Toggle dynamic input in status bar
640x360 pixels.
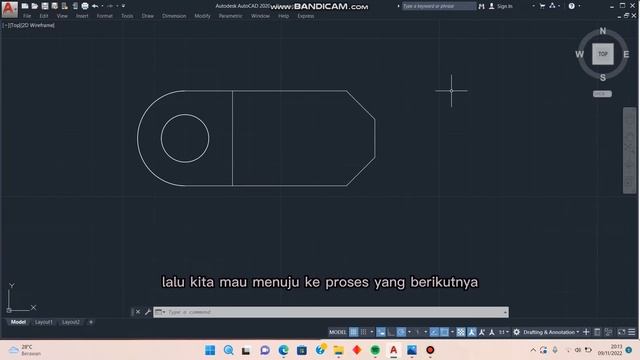381,332
